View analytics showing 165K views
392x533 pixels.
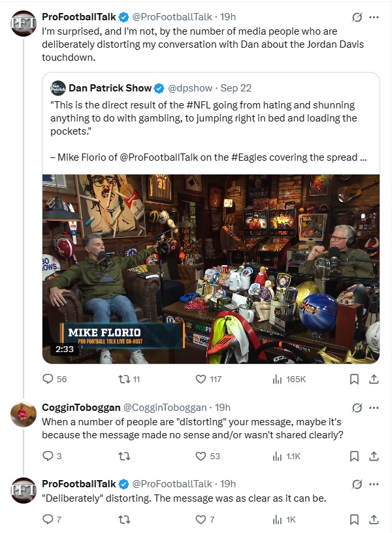coord(277,379)
